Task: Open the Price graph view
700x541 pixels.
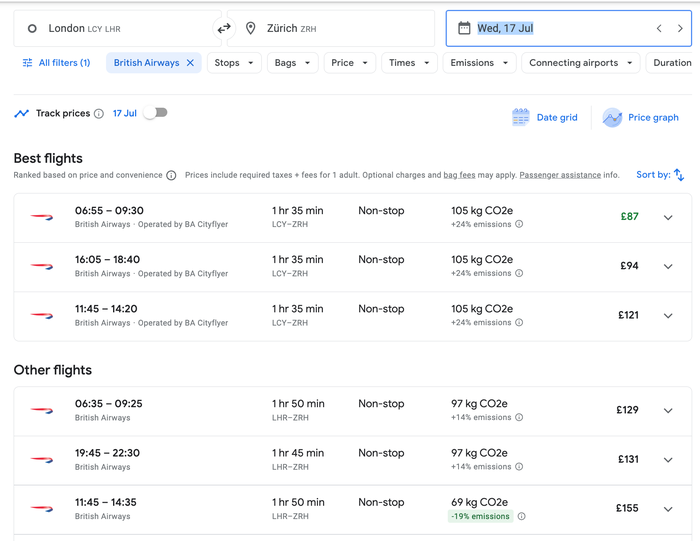Action: click(640, 117)
